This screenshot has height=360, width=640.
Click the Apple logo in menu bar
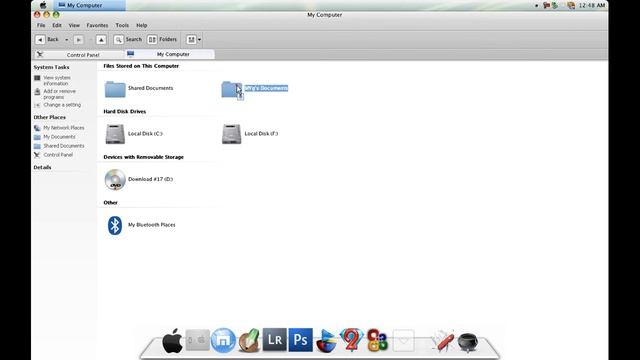(43, 5)
